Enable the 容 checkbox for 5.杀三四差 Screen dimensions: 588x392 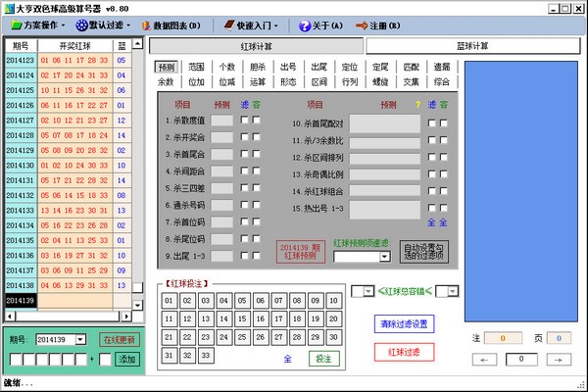(256, 187)
